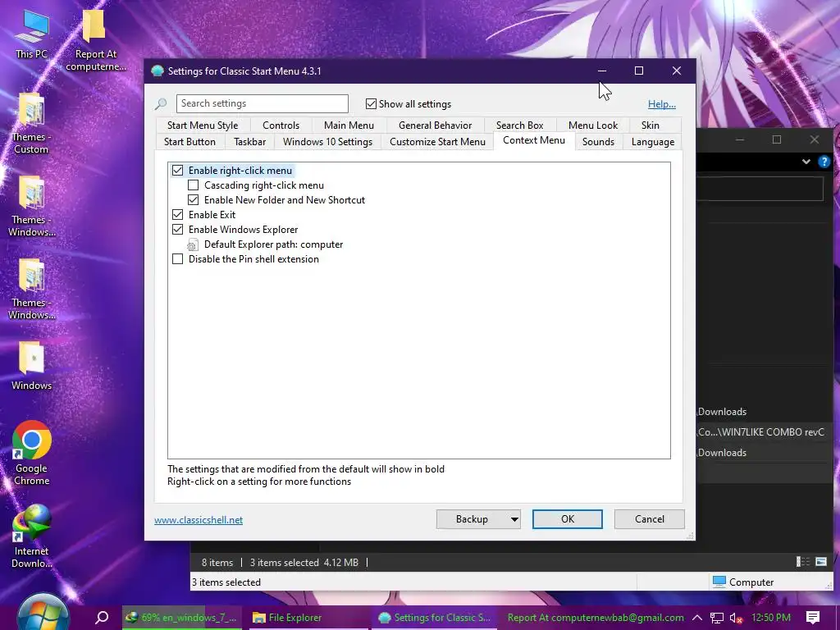Switch to the Controls tab
Screen dimensions: 840x630
click(x=281, y=126)
